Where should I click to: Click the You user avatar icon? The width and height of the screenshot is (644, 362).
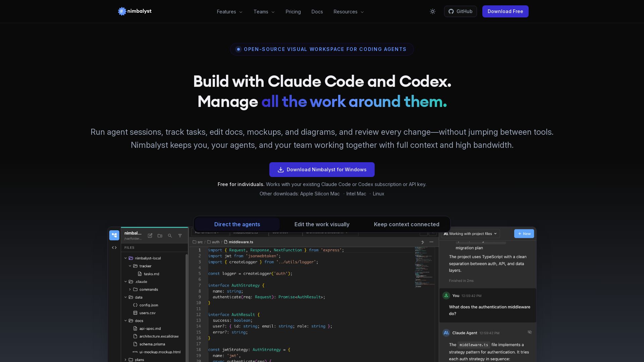pyautogui.click(x=446, y=296)
